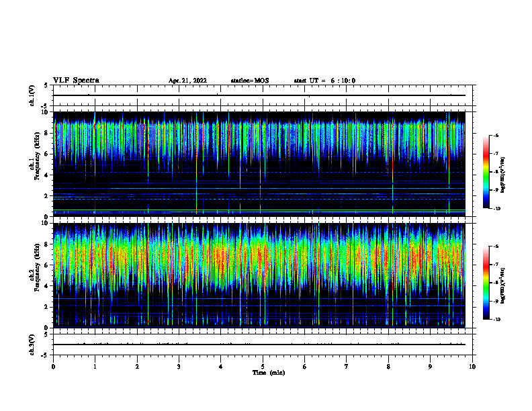Click the "-10" label on ch.2 color bar

pyautogui.click(x=497, y=320)
